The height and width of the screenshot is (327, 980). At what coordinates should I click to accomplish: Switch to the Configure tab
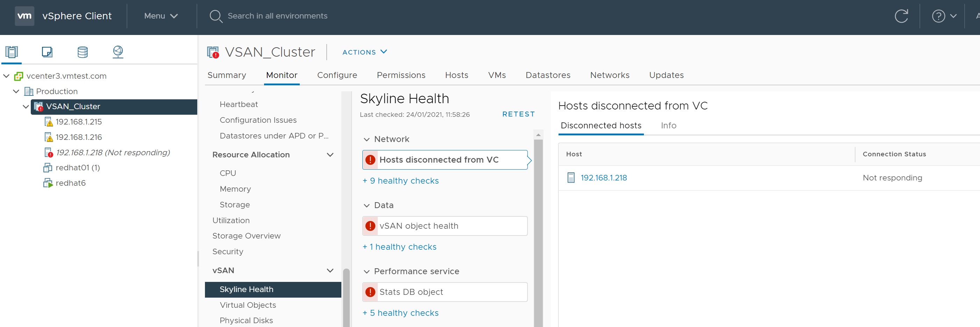pyautogui.click(x=337, y=75)
